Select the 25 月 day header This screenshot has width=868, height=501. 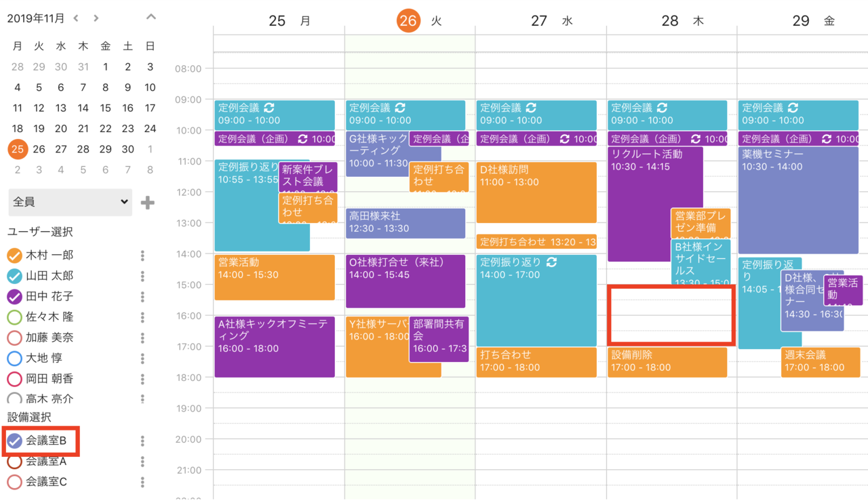(290, 21)
